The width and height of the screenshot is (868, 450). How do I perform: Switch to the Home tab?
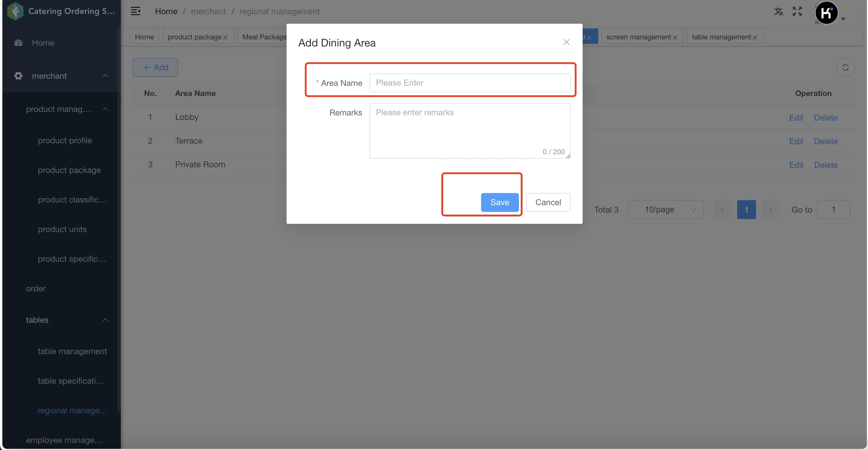pos(144,37)
